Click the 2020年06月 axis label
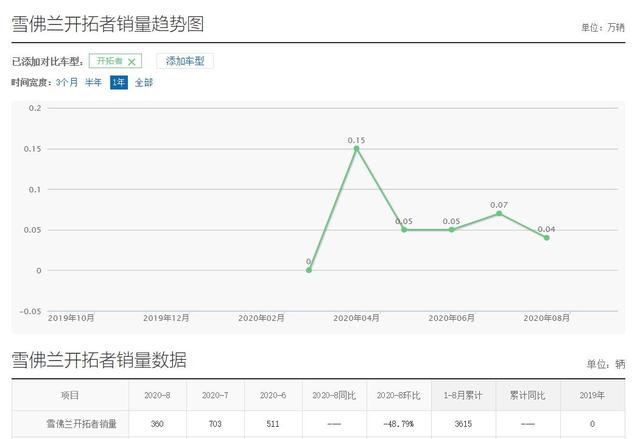The height and width of the screenshot is (439, 640). click(x=451, y=318)
